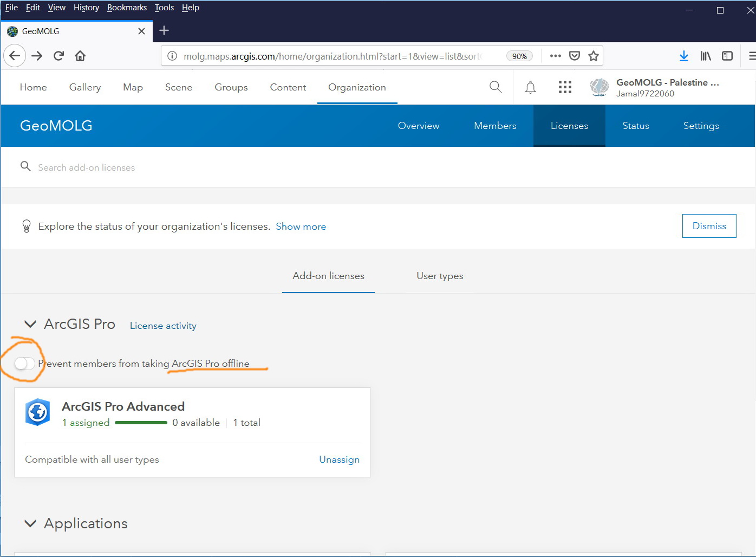
Task: Switch to organization Overview tab
Action: tap(419, 126)
